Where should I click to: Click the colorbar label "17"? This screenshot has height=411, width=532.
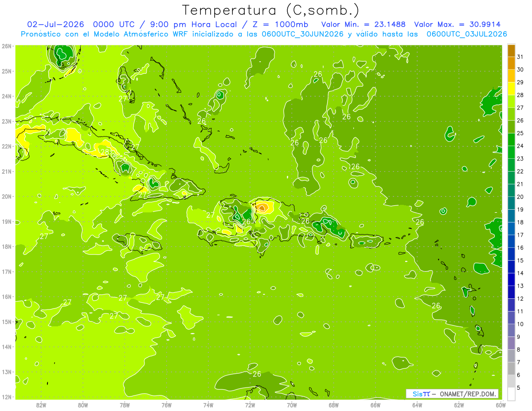(x=520, y=235)
